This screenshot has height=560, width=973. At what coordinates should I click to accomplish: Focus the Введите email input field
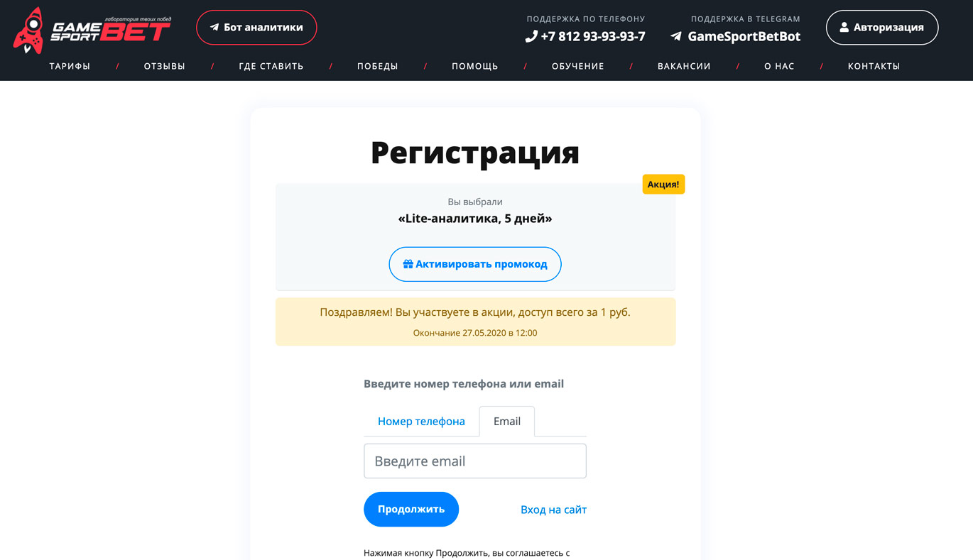pyautogui.click(x=475, y=461)
